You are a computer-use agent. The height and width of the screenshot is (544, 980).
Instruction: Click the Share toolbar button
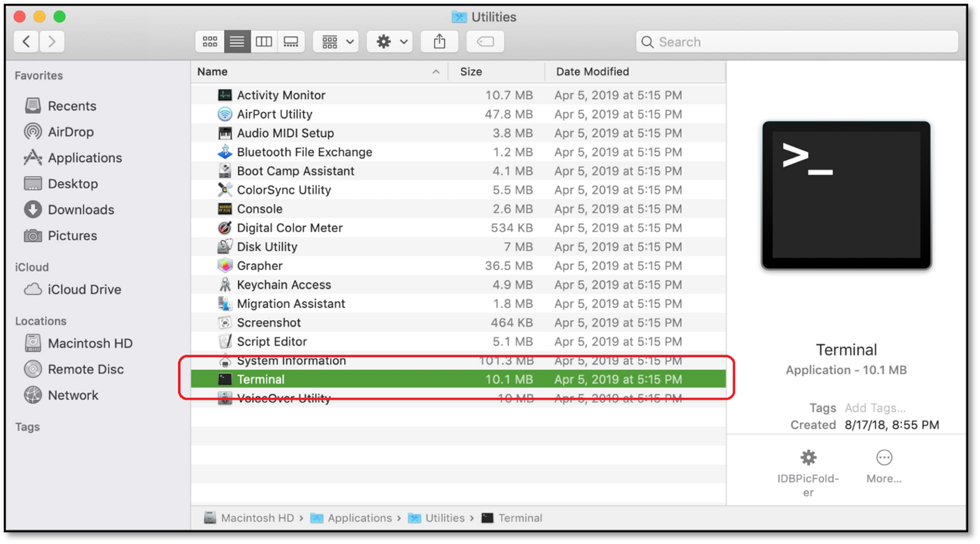(440, 42)
